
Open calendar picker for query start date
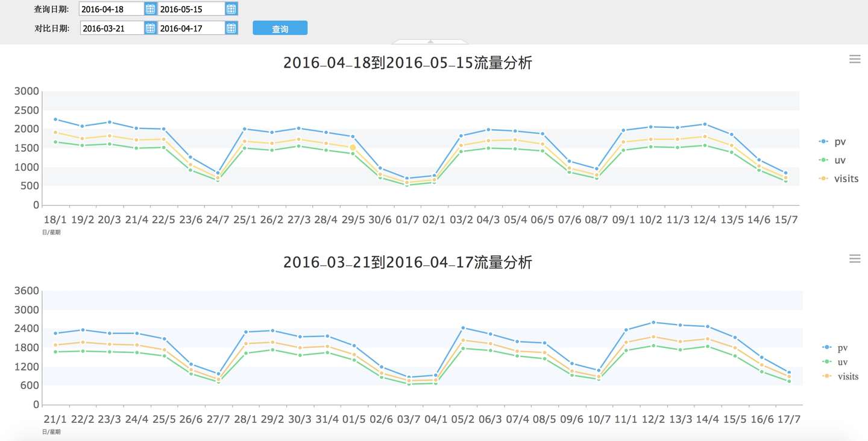pos(151,9)
